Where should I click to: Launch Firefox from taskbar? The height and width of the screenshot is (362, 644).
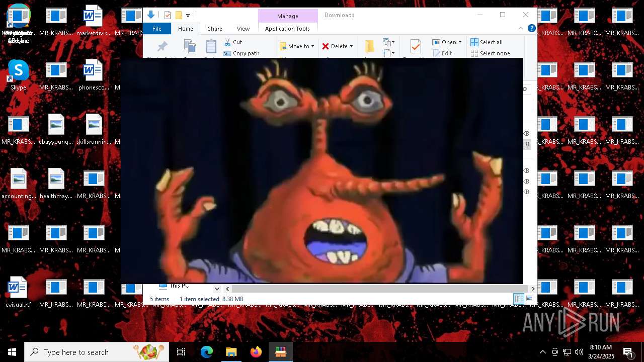(x=256, y=352)
